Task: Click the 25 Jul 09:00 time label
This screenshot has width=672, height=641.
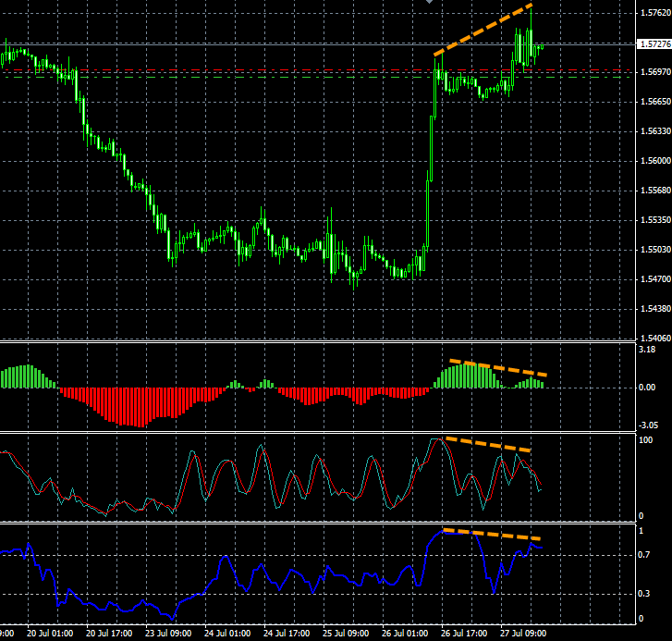Action: point(346,634)
